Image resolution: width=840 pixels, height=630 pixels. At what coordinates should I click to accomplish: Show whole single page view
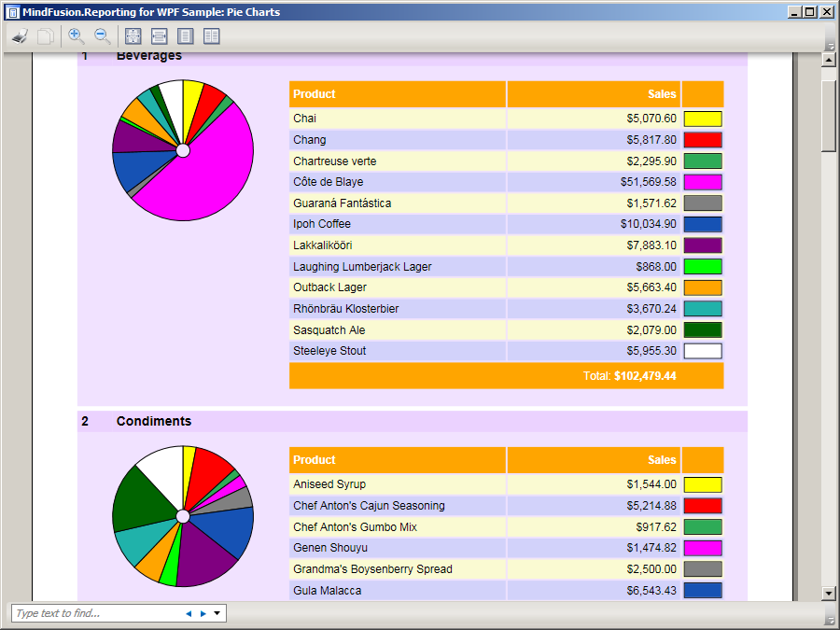click(x=186, y=36)
